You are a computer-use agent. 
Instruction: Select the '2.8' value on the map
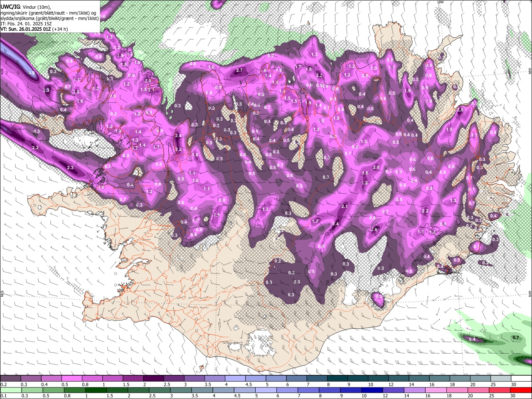pyautogui.click(x=460, y=110)
